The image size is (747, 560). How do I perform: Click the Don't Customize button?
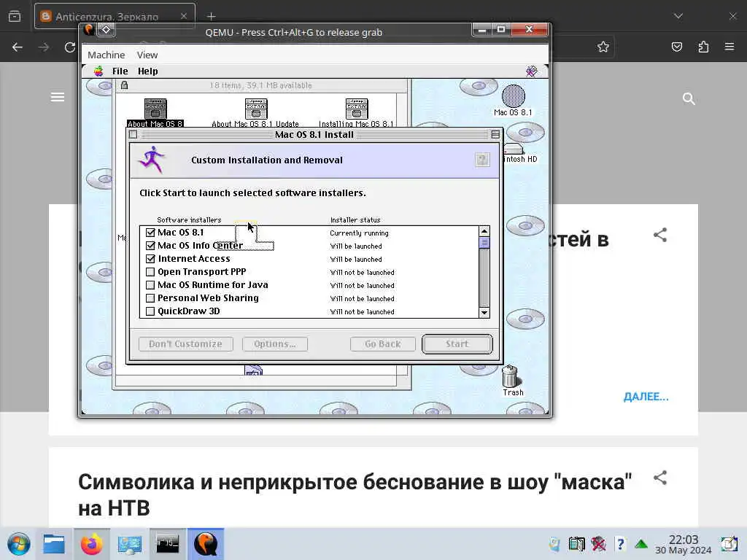click(x=186, y=344)
